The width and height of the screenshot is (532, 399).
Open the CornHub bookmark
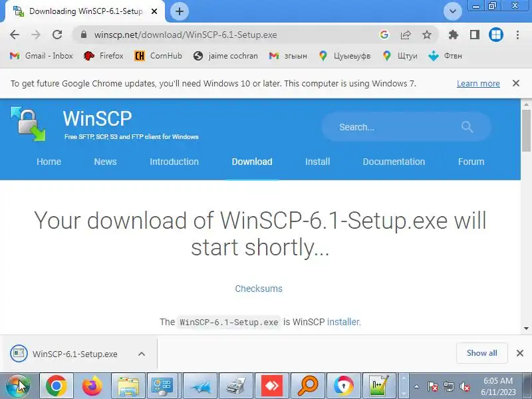pos(158,56)
